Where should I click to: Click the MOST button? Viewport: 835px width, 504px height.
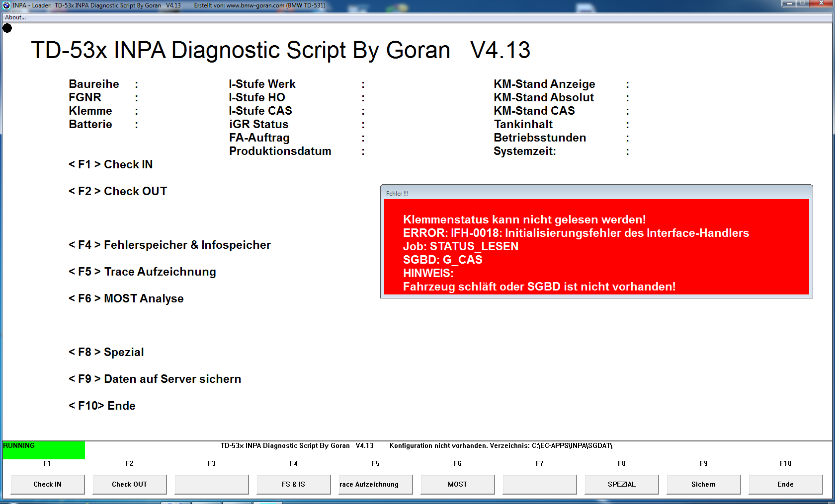(458, 484)
